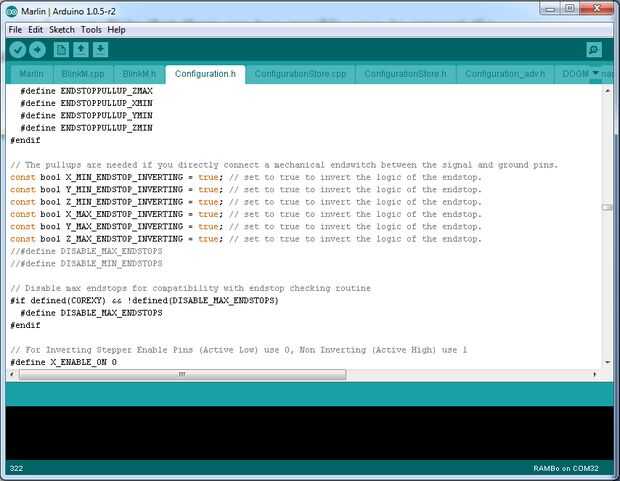620x481 pixels.
Task: Select the Configuration.h tab
Action: tap(205, 74)
